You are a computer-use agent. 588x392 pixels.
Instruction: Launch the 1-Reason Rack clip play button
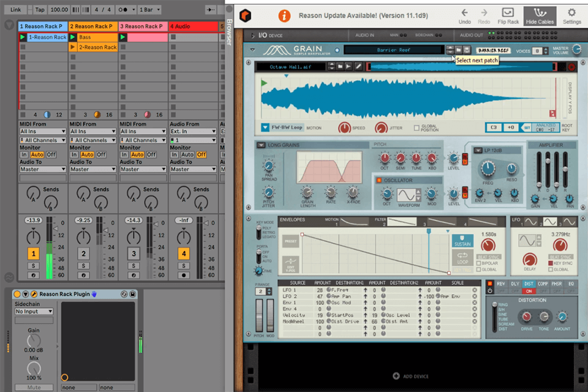23,37
